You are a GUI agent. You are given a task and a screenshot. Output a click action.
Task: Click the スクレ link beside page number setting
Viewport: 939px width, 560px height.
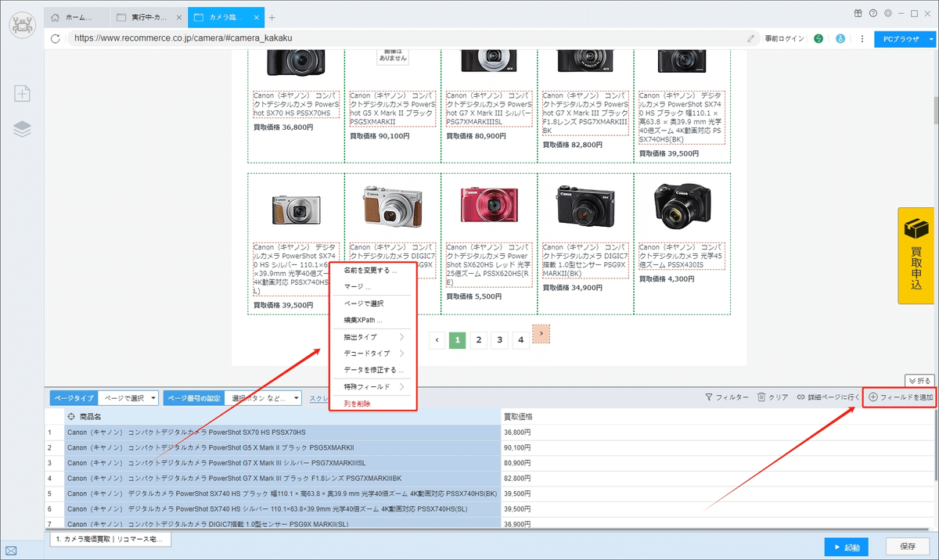(x=318, y=398)
